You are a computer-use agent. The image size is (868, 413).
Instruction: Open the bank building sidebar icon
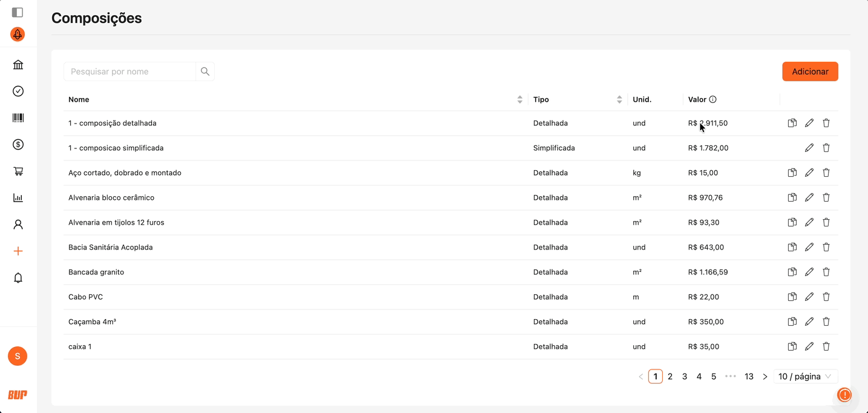18,65
